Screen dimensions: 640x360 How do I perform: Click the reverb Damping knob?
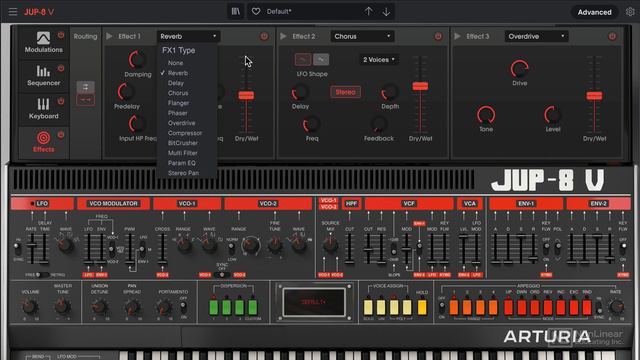click(137, 60)
